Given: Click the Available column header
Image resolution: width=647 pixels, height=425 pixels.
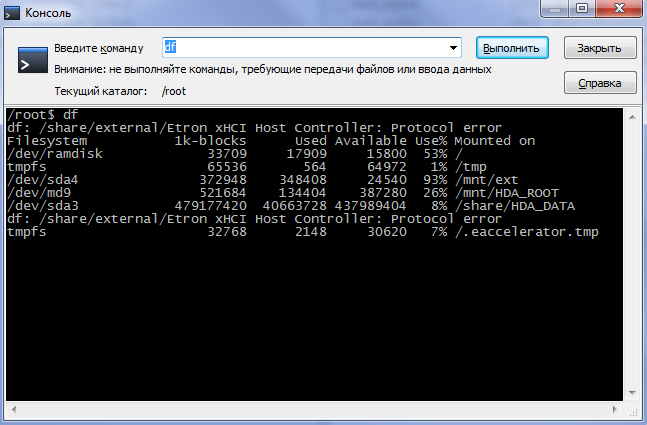Looking at the screenshot, I should pos(371,141).
